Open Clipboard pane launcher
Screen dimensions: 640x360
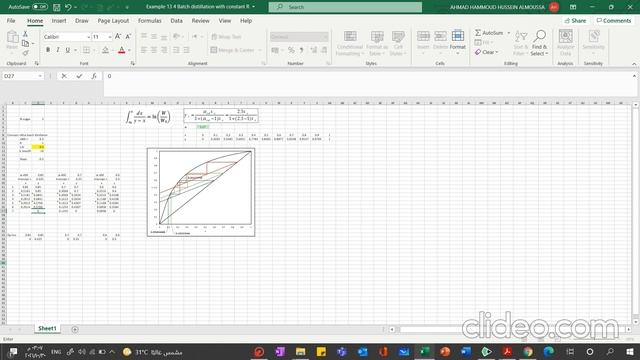click(36, 64)
